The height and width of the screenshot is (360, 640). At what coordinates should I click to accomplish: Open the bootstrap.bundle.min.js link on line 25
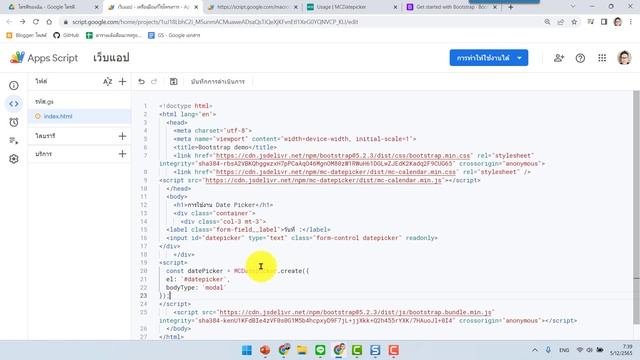pos(356,312)
